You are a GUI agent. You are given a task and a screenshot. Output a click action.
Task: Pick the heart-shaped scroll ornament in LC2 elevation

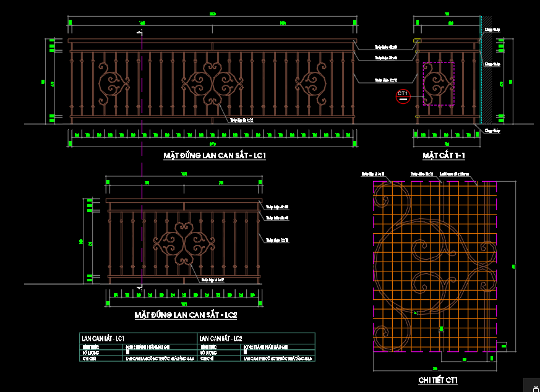[183, 244]
